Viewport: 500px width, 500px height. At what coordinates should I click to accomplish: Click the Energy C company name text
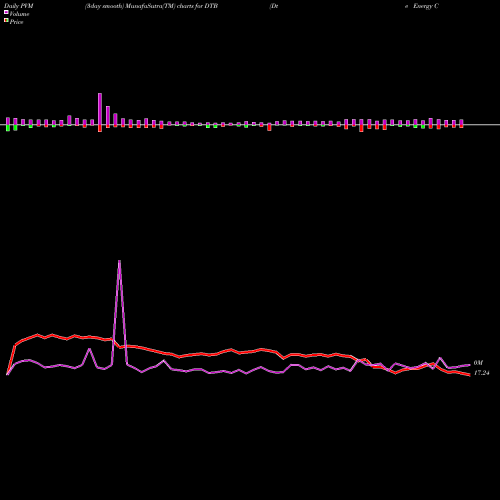tap(426, 6)
